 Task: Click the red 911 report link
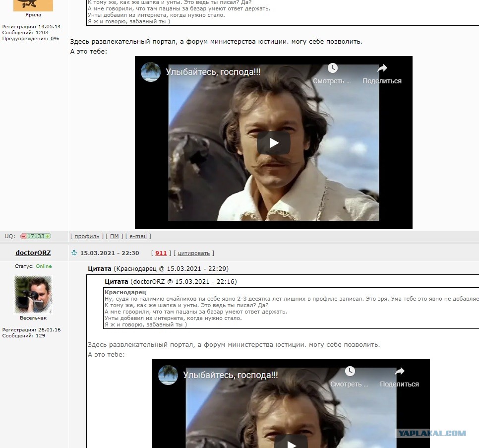coord(161,253)
